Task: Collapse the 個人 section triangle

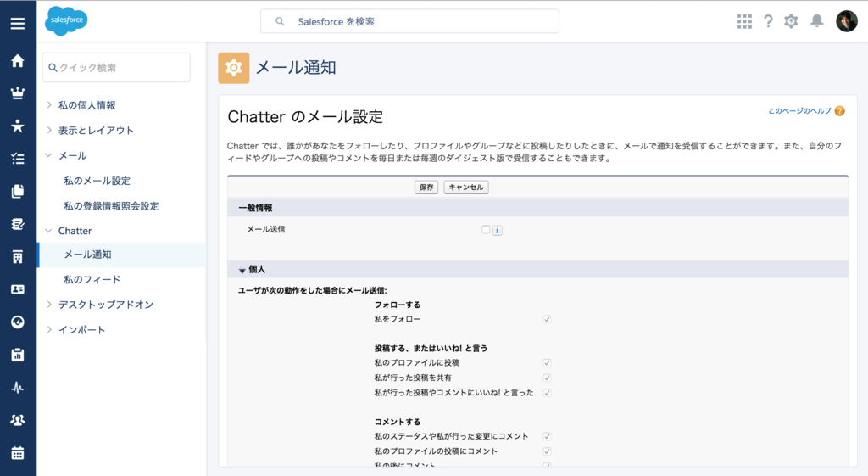Action: click(x=242, y=271)
